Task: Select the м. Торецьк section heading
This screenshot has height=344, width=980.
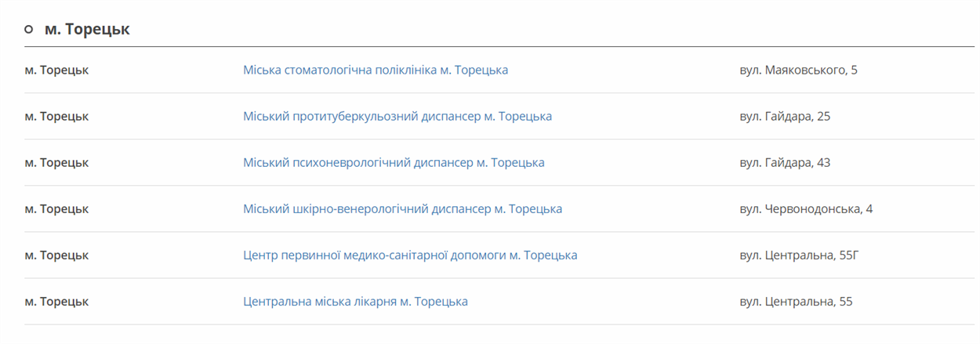Action: tap(87, 29)
